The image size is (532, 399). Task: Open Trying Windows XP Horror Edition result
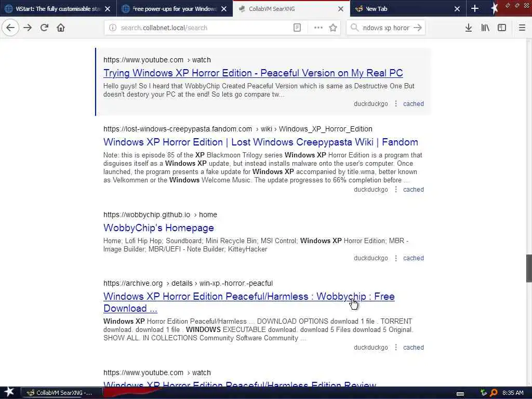253,73
